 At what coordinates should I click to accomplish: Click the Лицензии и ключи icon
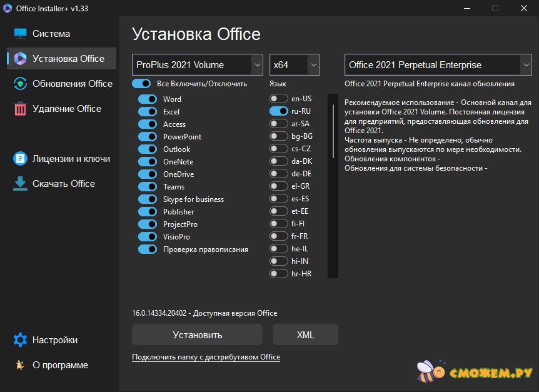pos(21,159)
